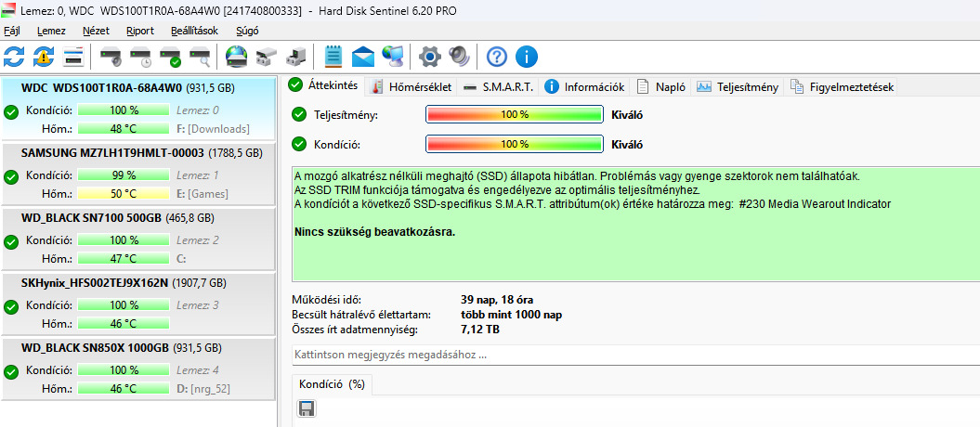The height and width of the screenshot is (427, 980).
Task: Click the 'Összes írt adatmennyiség:' label
Action: coord(354,329)
